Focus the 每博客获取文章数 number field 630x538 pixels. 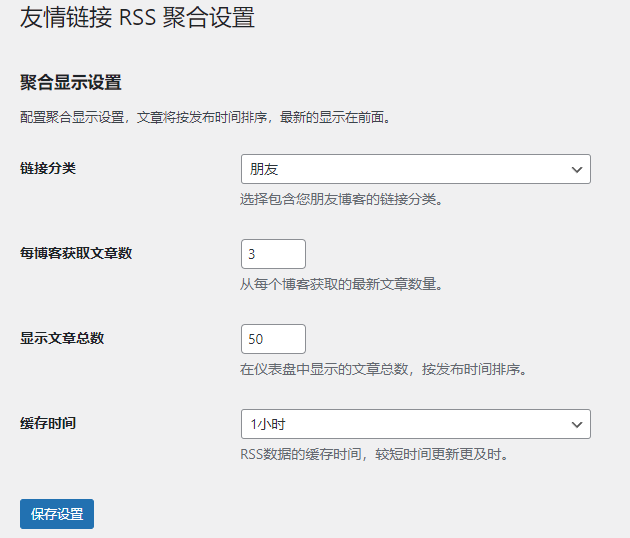click(273, 254)
